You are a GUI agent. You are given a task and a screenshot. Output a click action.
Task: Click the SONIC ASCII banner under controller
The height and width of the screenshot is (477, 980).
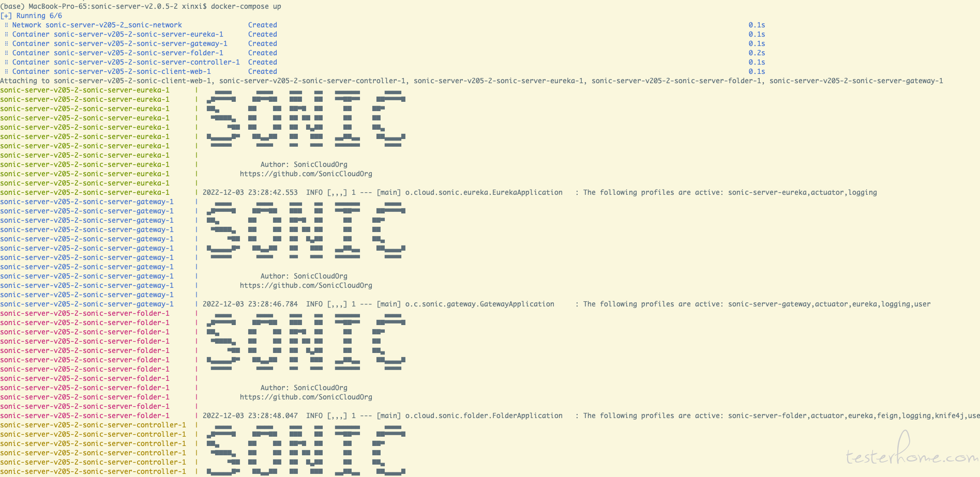point(306,450)
